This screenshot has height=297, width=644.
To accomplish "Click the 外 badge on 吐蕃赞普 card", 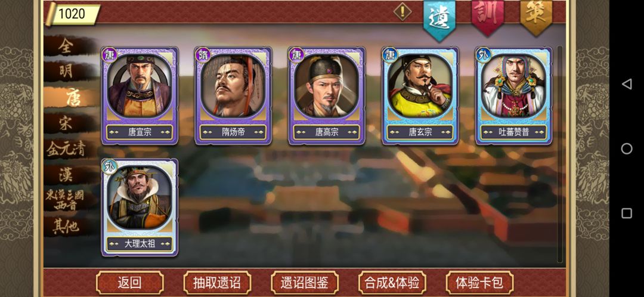I will [484, 55].
